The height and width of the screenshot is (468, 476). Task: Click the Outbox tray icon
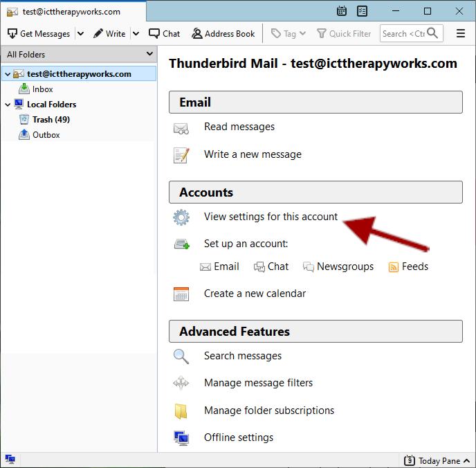pos(24,134)
